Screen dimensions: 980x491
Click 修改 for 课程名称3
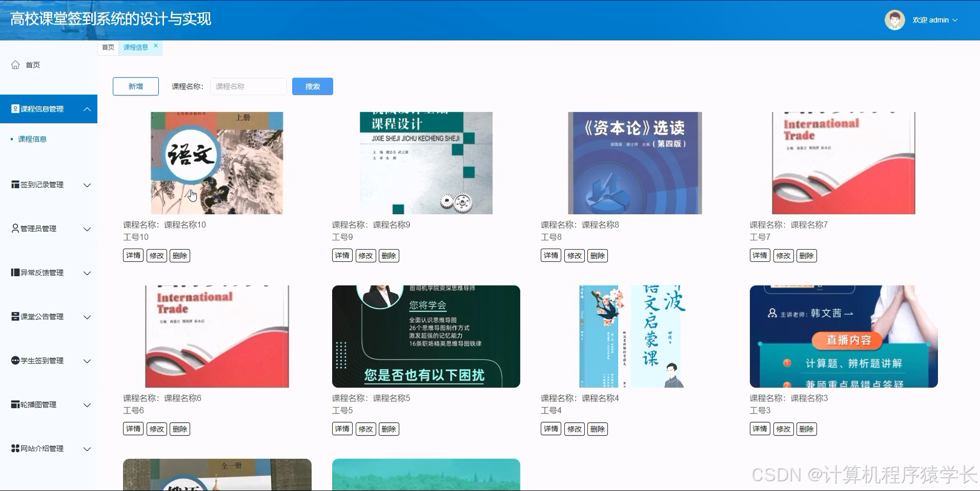coord(784,429)
